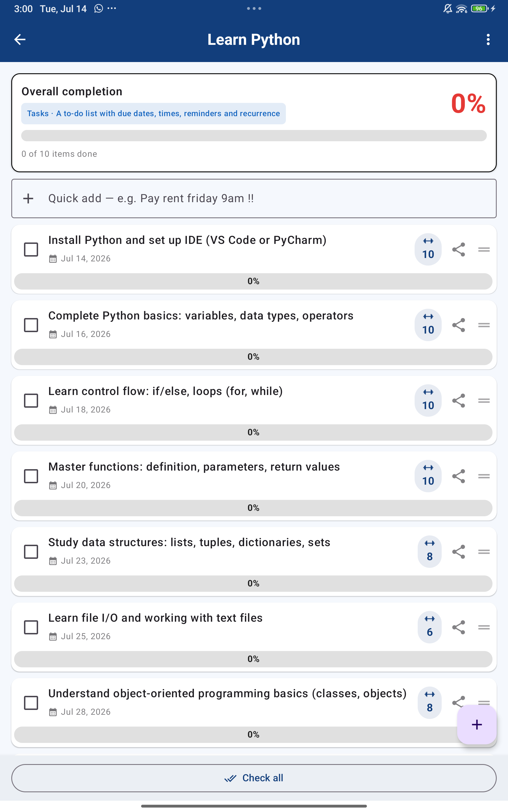Open weight badge 8 on object-oriented programming task
This screenshot has width=508, height=812.
click(429, 702)
